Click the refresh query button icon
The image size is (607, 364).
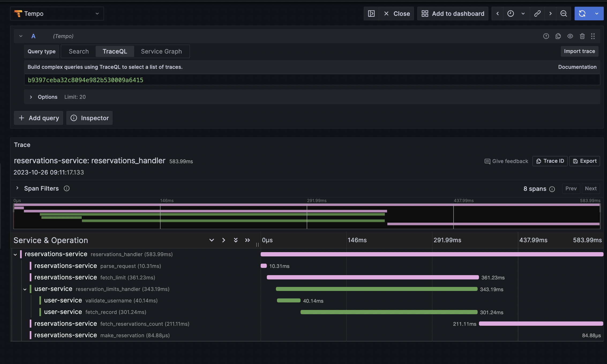[x=582, y=14]
